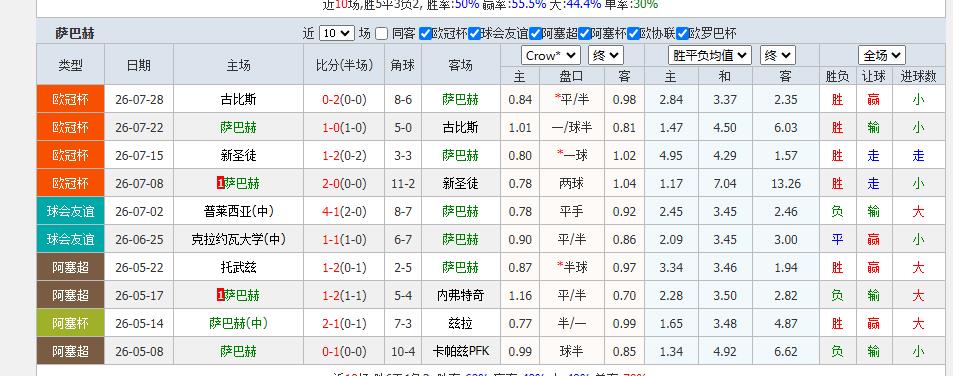Click 克拉约瓦大学(中) team name
This screenshot has height=376, width=953.
coord(239,239)
